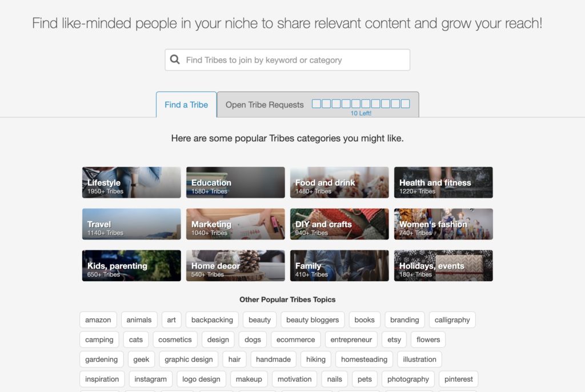Focus the Find Tribes search field
Screen dimensions: 585x392
(x=287, y=60)
